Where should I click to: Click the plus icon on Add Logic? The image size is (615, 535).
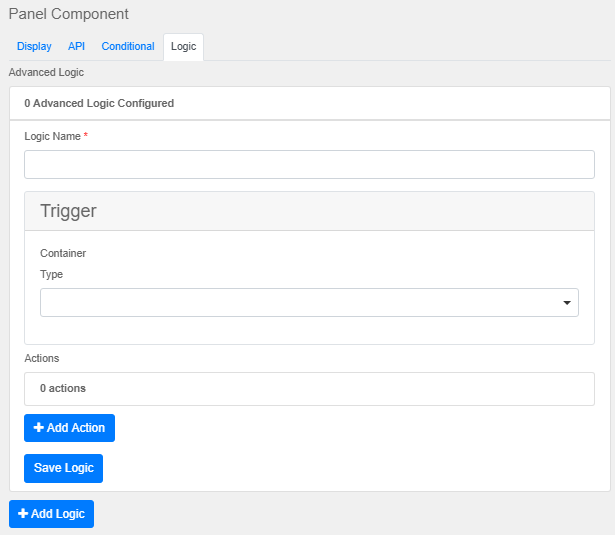tap(23, 514)
